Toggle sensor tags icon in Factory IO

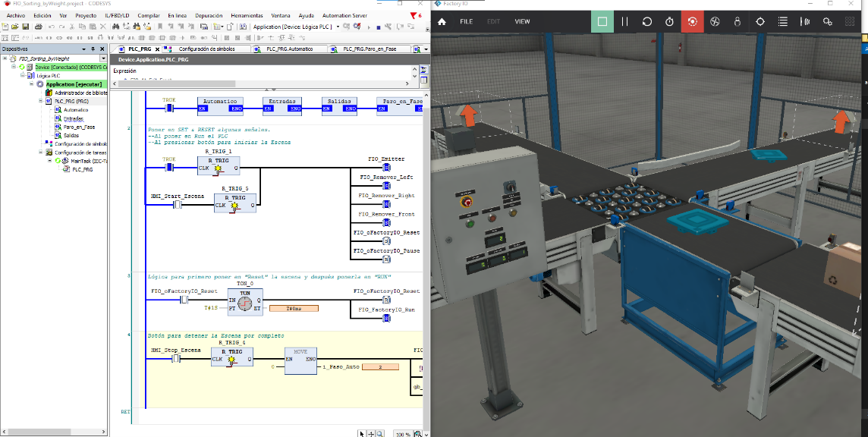[805, 21]
